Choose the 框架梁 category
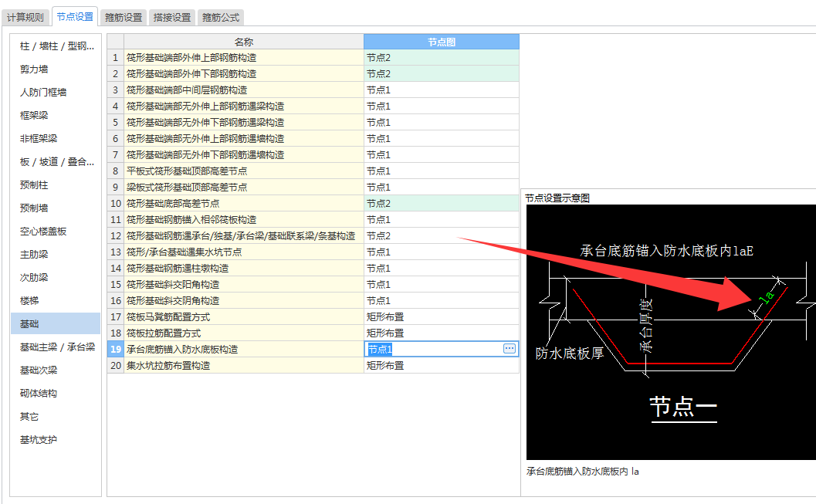This screenshot has height=504, width=816. 56,116
